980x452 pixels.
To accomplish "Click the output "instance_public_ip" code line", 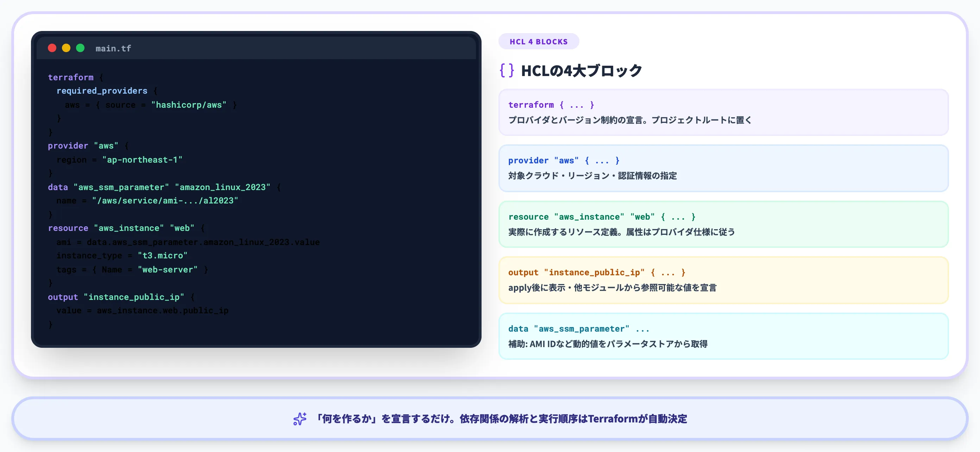I will click(121, 297).
